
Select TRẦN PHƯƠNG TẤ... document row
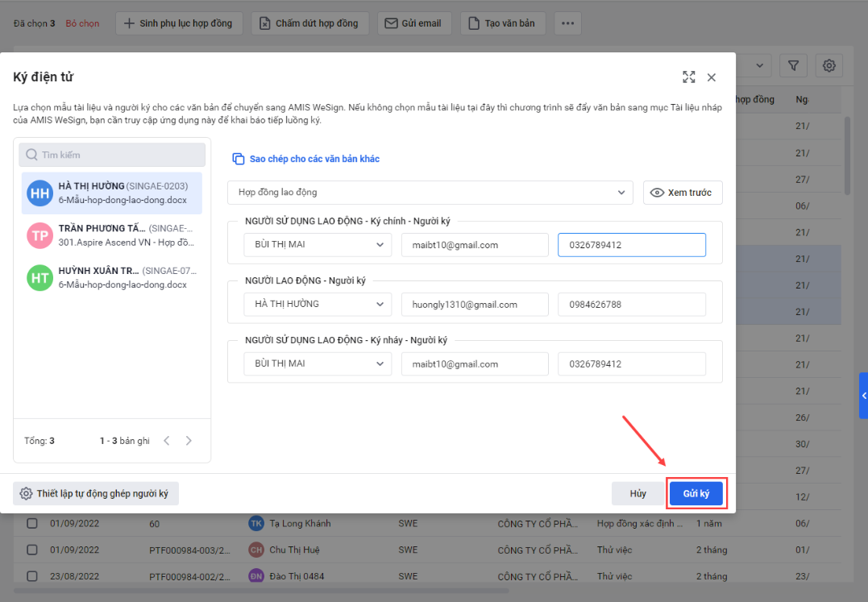[112, 235]
